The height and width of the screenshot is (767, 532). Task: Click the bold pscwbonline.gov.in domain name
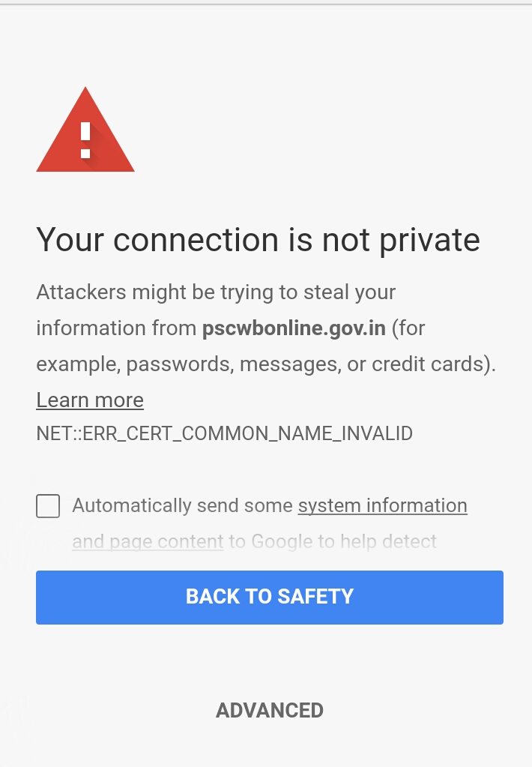pyautogui.click(x=294, y=328)
